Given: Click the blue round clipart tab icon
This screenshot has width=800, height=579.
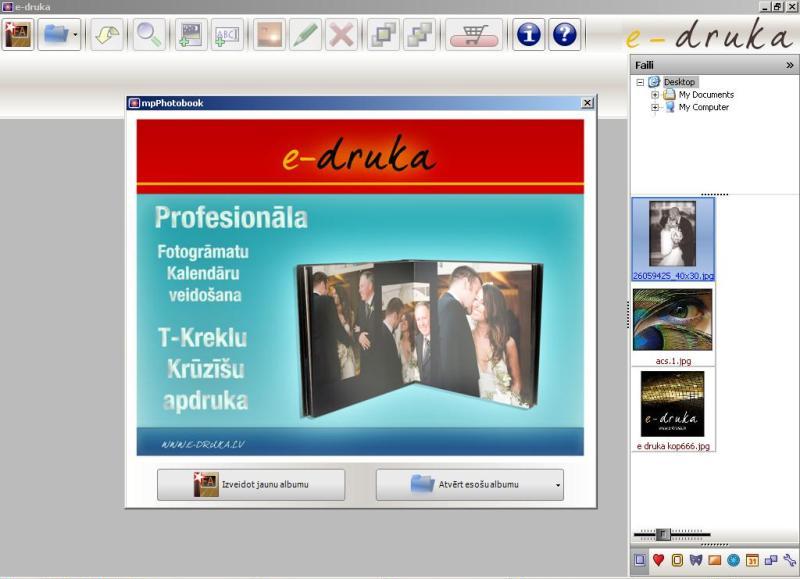Looking at the screenshot, I should (x=733, y=560).
